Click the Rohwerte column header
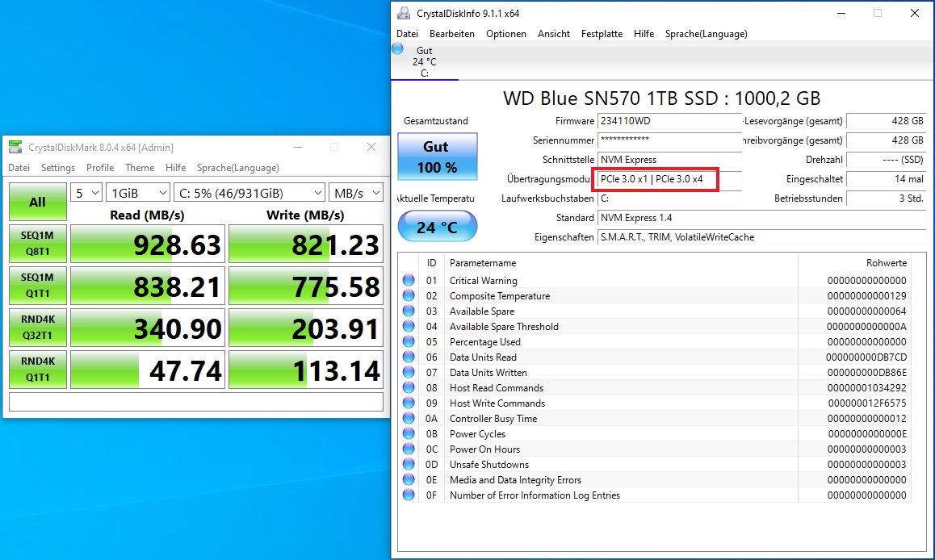The image size is (935, 560). click(x=854, y=263)
